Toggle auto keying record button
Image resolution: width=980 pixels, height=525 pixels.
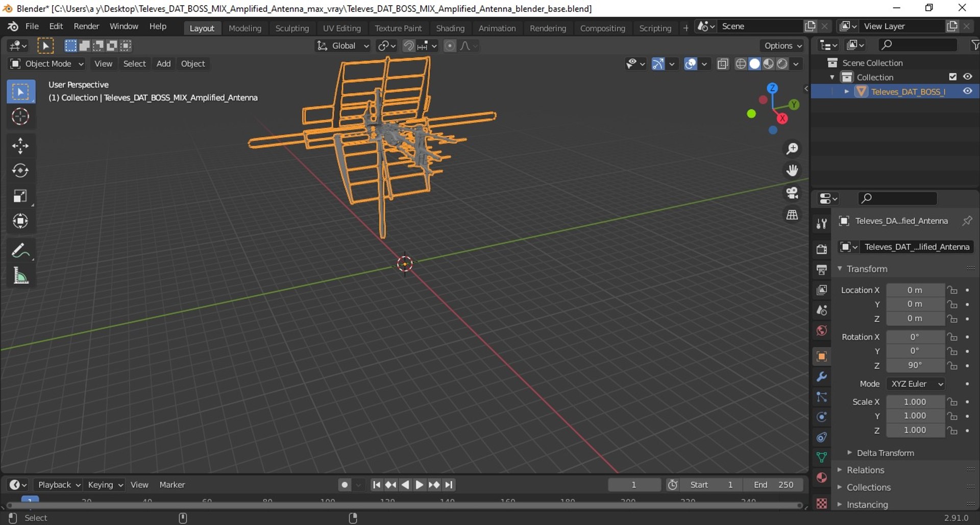[345, 485]
